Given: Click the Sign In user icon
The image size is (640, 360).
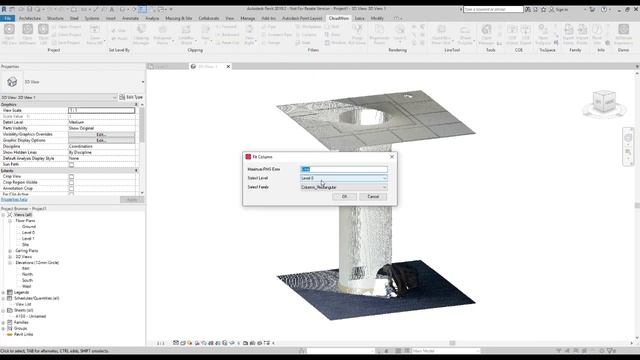Looking at the screenshot, I should 550,9.
